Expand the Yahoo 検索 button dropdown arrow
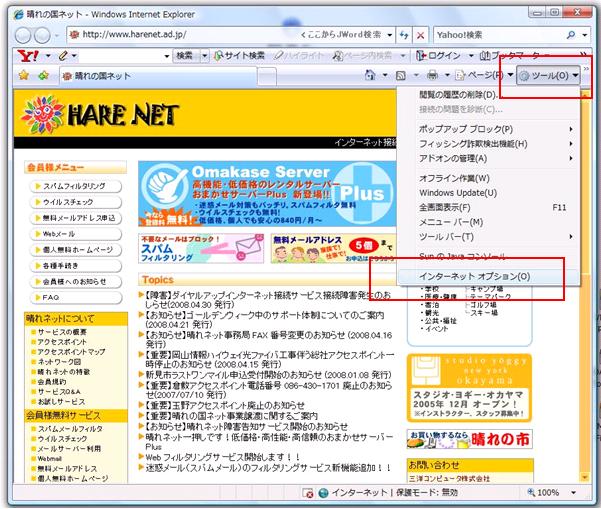601x509 pixels. point(205,56)
